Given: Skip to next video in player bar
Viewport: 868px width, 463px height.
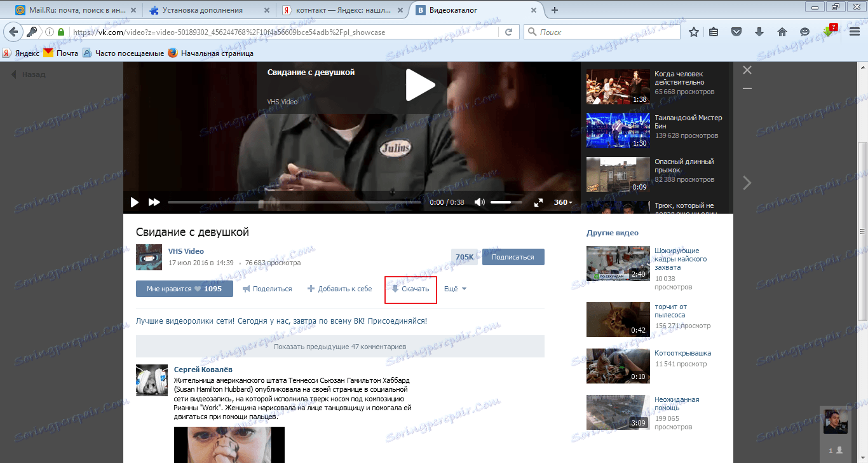Looking at the screenshot, I should pyautogui.click(x=154, y=202).
